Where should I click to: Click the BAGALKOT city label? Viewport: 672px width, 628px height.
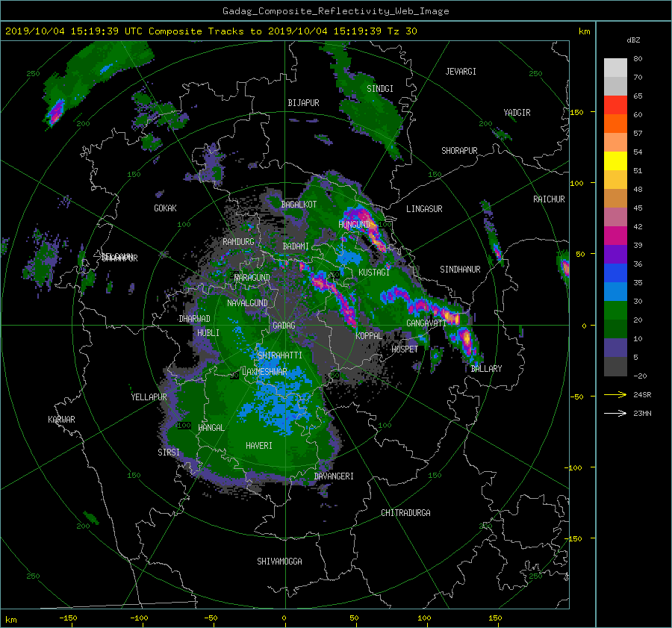(x=299, y=205)
